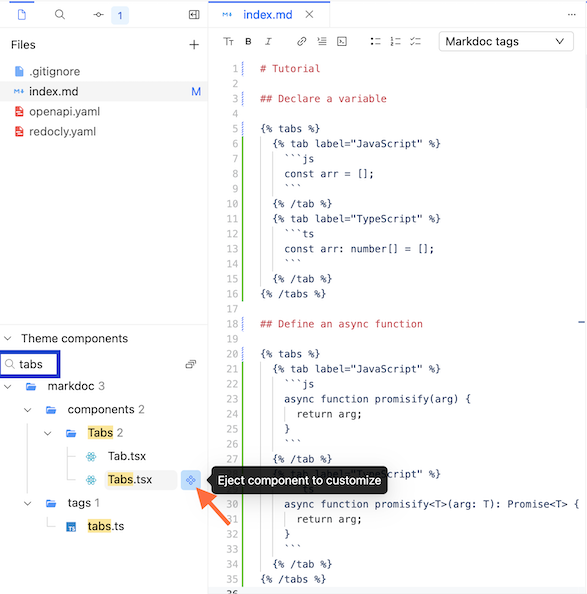Click '## Declare a variable' heading line
Viewport: 587px width, 594px height.
(323, 98)
